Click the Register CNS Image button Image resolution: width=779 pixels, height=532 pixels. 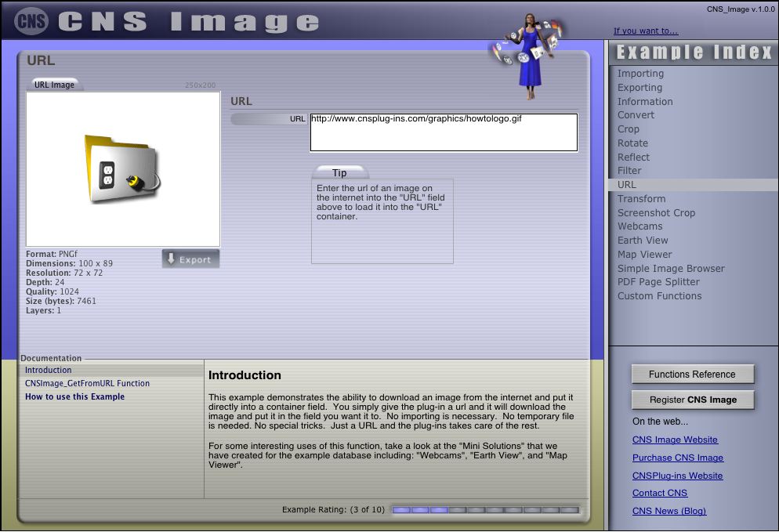(693, 400)
